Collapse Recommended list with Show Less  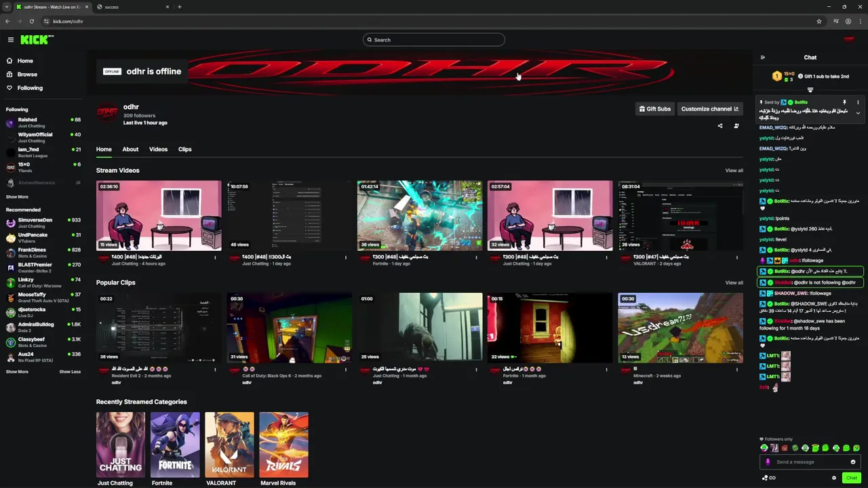pos(70,372)
